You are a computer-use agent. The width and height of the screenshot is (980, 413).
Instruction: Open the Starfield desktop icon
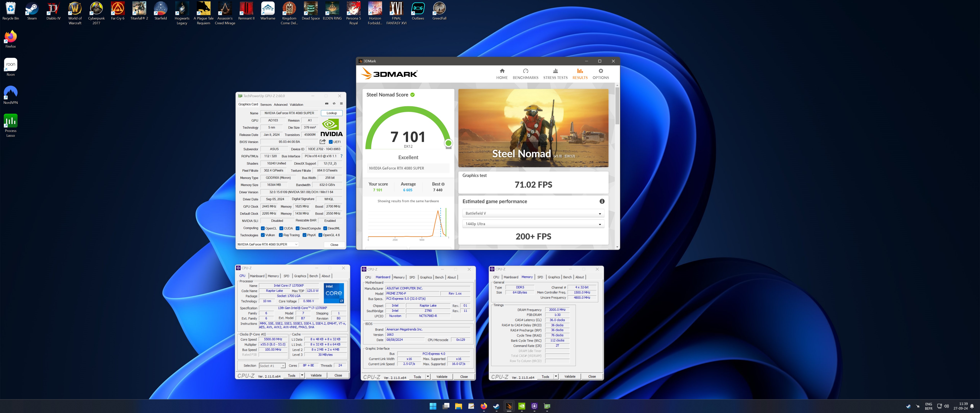coord(161,11)
